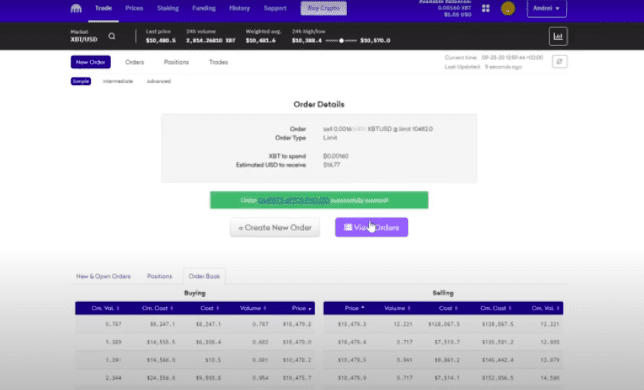This screenshot has height=390, width=644.
Task: Select the Simple order form mode
Action: click(x=81, y=81)
